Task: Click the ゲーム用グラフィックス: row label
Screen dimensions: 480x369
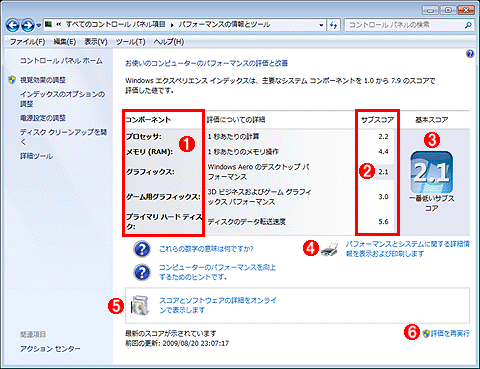Action: (x=163, y=197)
